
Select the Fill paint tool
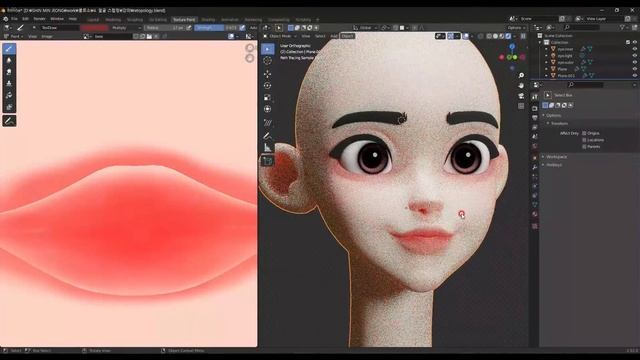coord(9,95)
